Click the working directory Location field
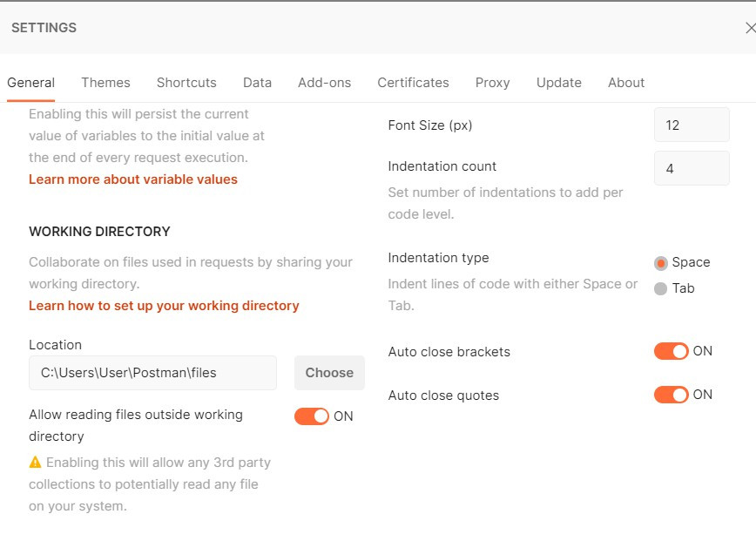 pos(152,373)
